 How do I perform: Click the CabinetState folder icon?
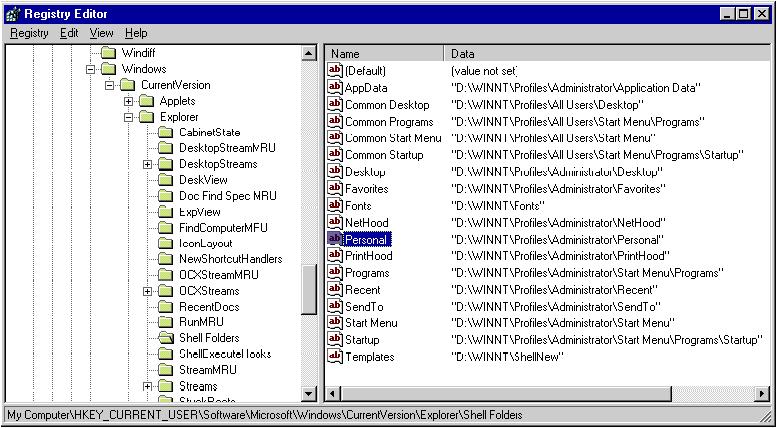(165, 132)
